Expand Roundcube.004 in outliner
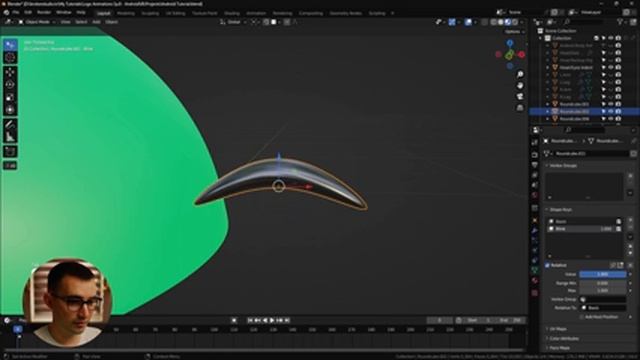 548,119
